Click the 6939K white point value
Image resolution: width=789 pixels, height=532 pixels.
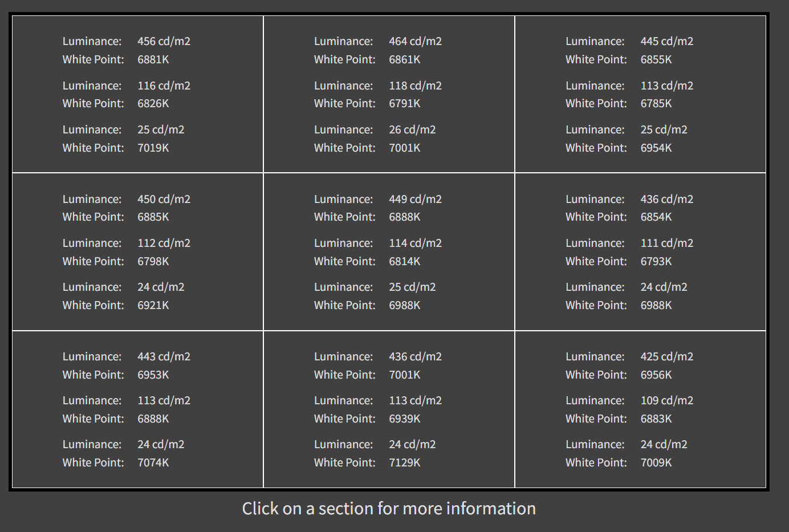405,419
